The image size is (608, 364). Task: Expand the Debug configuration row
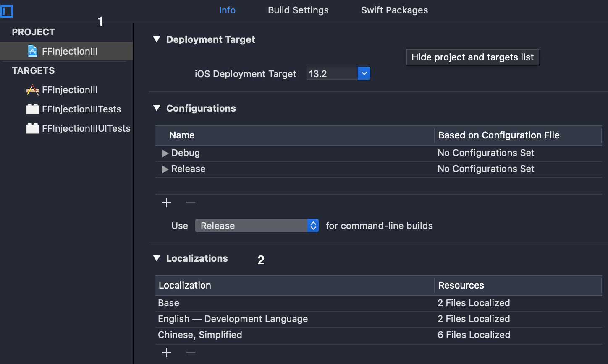click(x=165, y=153)
